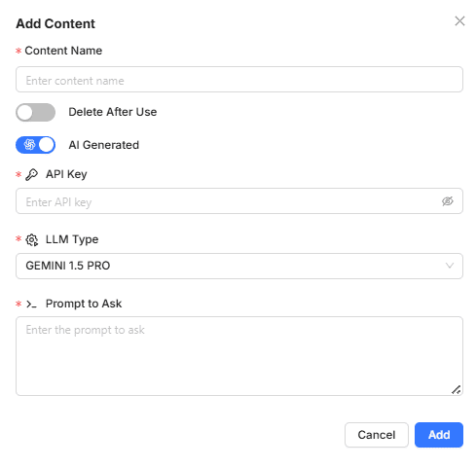Click the key icon beside API Key
Viewport: 476px width, 467px height.
[x=31, y=174]
